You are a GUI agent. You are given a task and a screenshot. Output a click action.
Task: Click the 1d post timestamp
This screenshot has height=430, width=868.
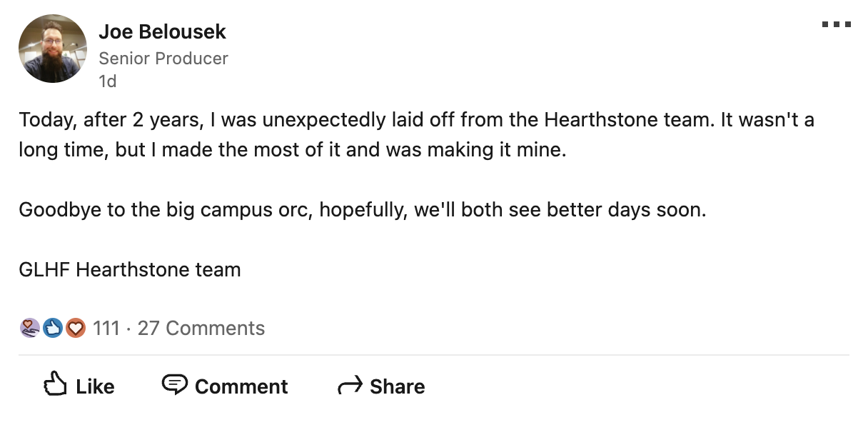click(x=107, y=81)
